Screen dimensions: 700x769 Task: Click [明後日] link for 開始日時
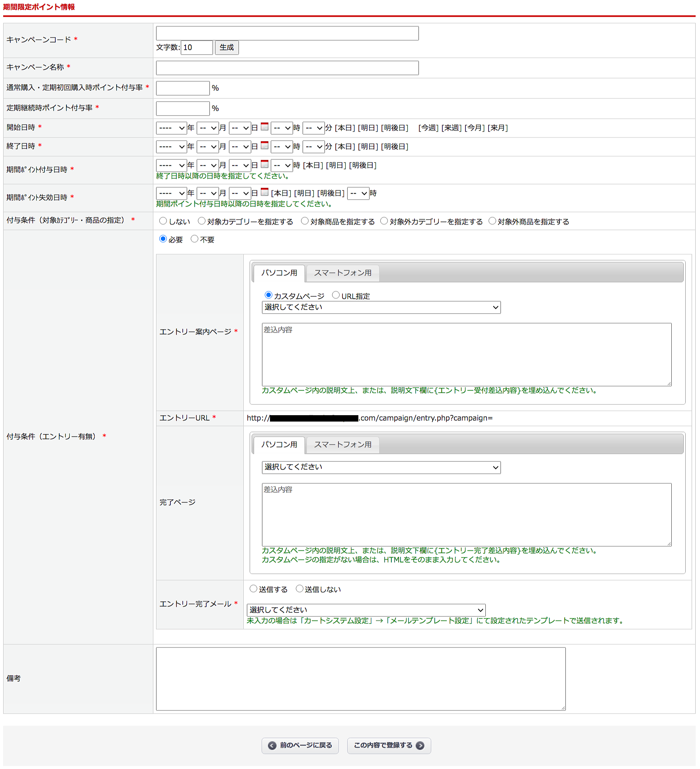(x=395, y=128)
